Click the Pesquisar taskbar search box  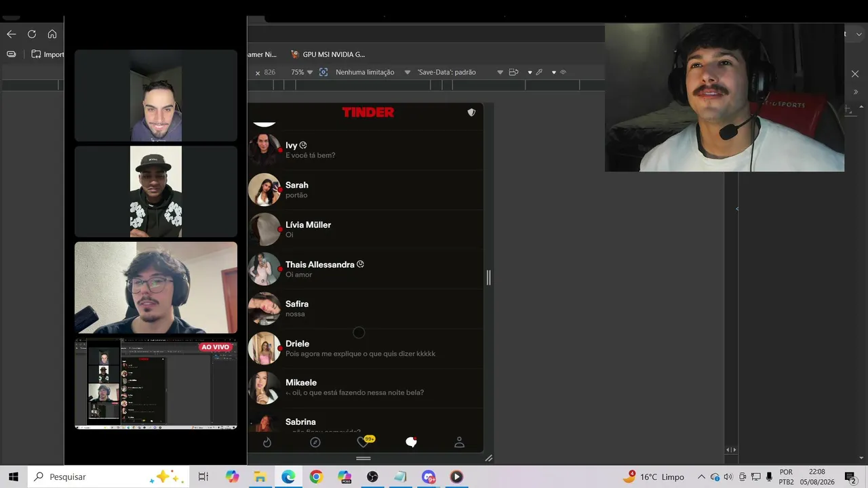pos(108,476)
